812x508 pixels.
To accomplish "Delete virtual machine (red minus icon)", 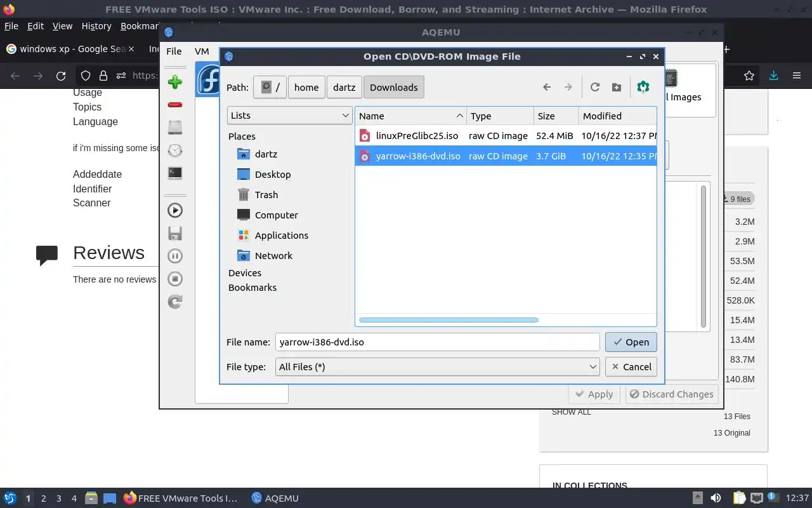I will [x=175, y=105].
